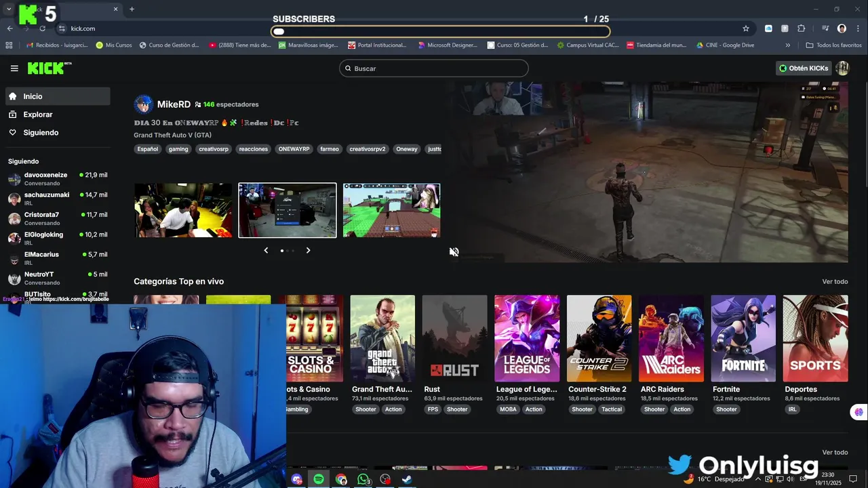Open NeutroYT in the Siguiendo list
868x488 pixels.
pos(58,278)
